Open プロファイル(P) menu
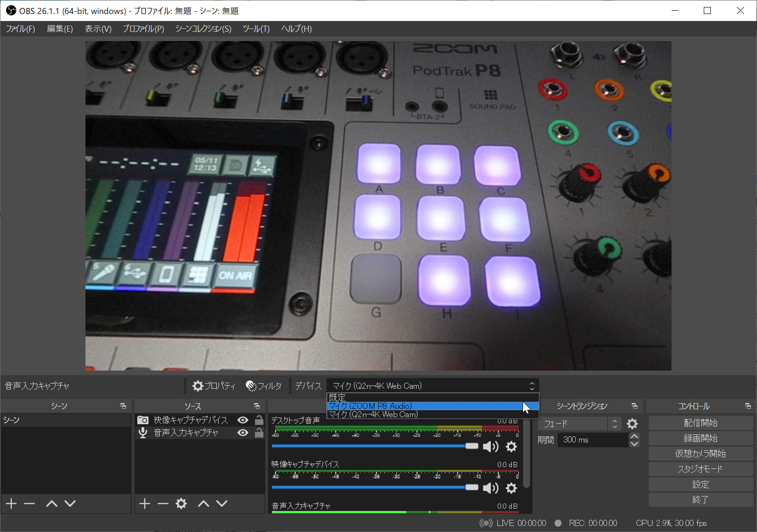 tap(143, 29)
